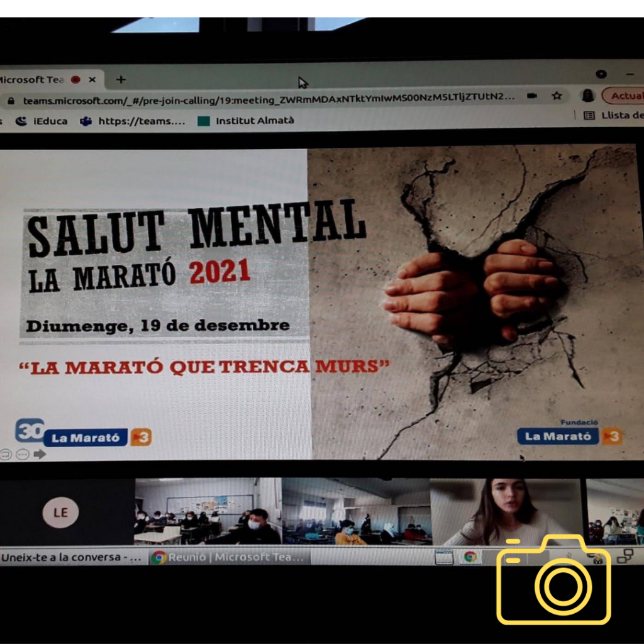
Task: Click the next slide arrow below La Marató logo
Action: (40, 454)
